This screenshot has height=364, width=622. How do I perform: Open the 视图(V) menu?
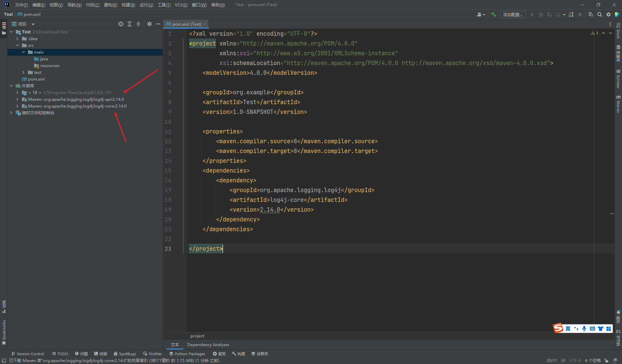pos(56,5)
